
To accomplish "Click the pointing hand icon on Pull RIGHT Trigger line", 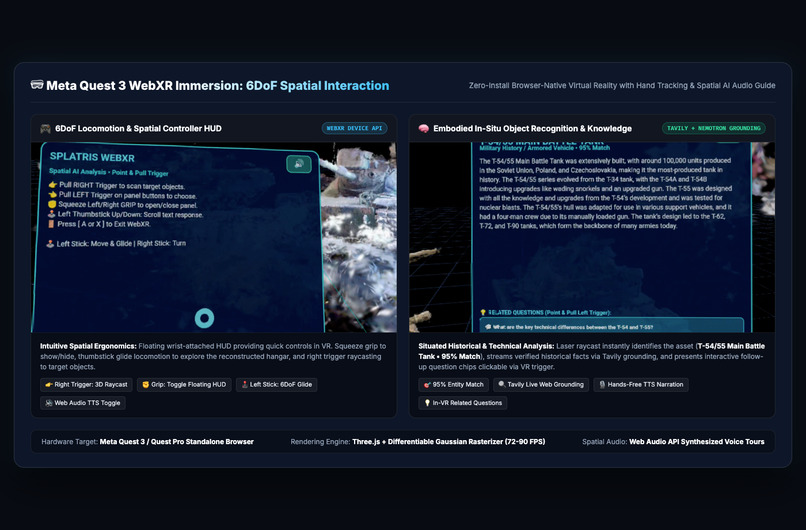I will (x=52, y=185).
